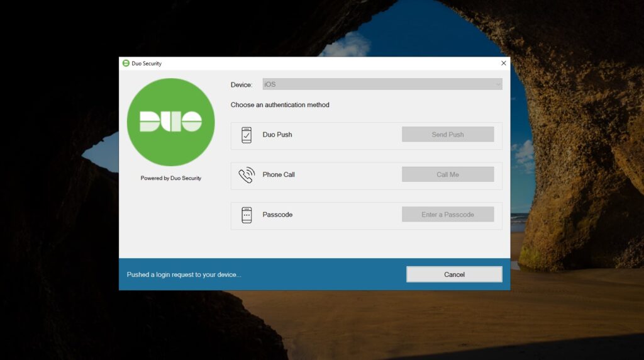Click the small Duo icon in title bar
Viewport: 644px width, 360px height.
click(126, 64)
